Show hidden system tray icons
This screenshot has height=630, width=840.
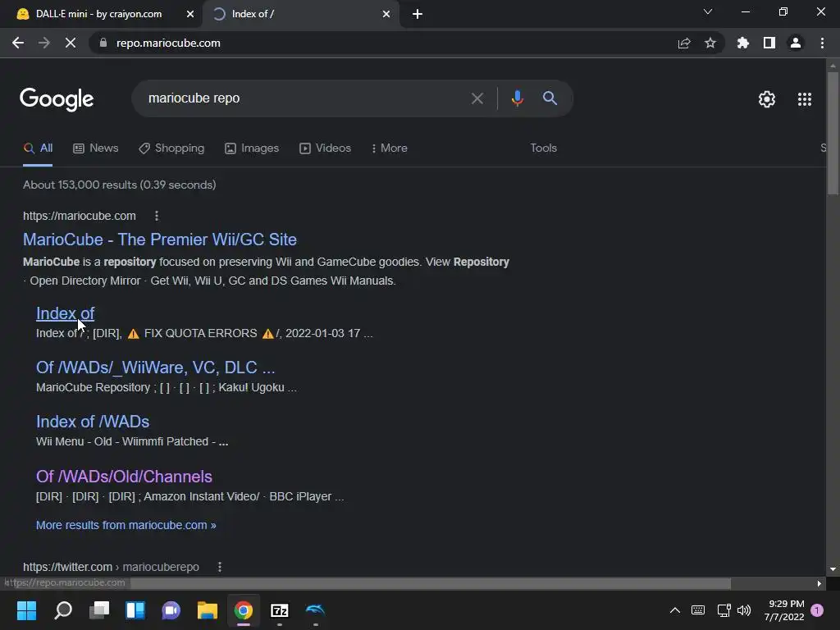coord(675,610)
